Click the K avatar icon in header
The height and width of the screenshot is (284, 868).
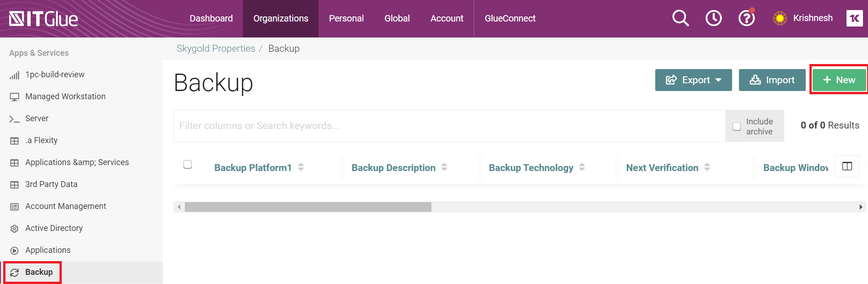[x=854, y=18]
